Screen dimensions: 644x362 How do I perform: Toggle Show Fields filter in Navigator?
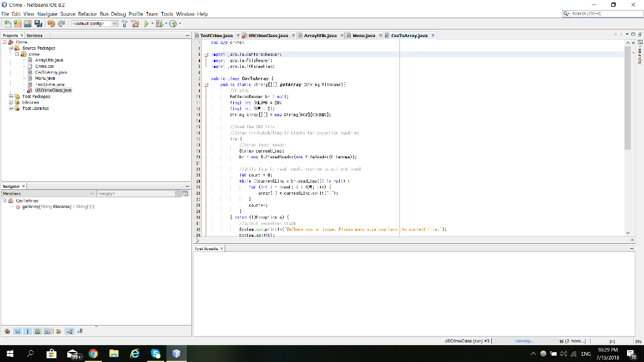tap(18, 331)
